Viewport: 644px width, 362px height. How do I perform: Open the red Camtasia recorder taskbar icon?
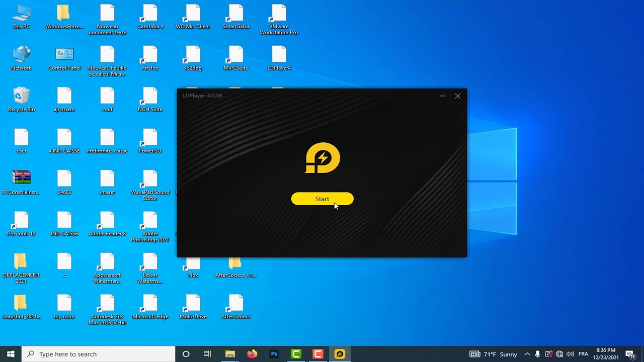318,354
